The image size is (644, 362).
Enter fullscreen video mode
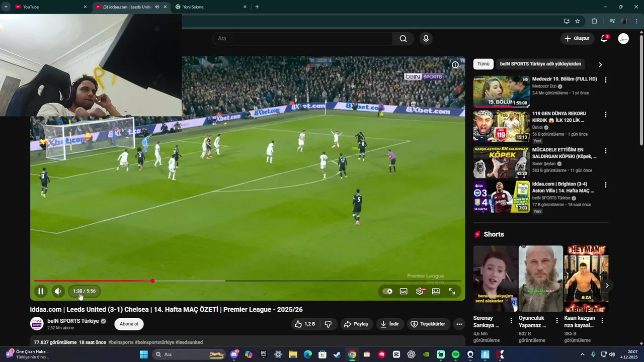[452, 291]
